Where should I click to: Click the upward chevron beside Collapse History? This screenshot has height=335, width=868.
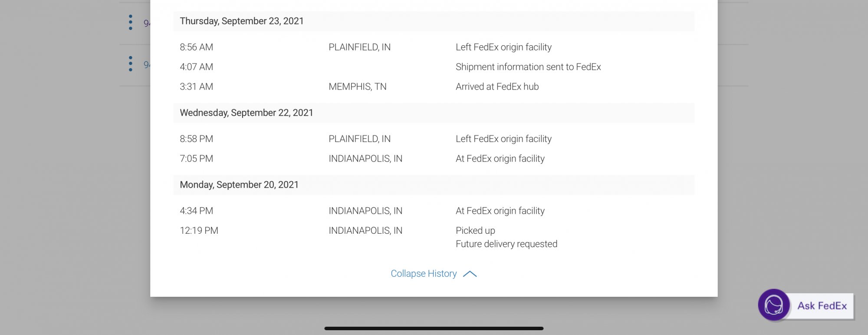pyautogui.click(x=470, y=274)
